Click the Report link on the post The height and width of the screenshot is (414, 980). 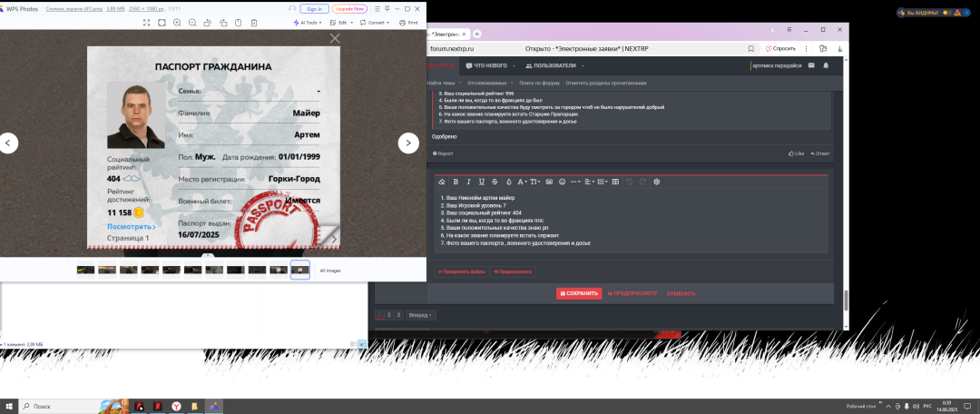(x=443, y=153)
